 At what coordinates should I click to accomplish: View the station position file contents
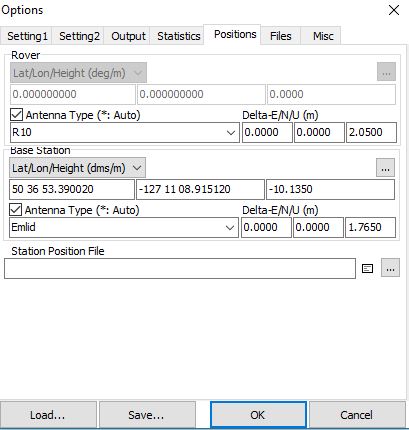click(367, 268)
